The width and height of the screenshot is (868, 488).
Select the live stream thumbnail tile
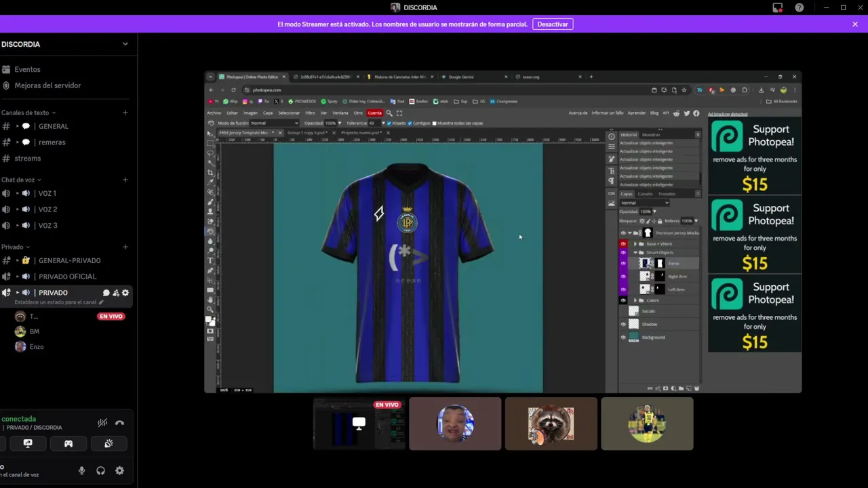point(359,424)
